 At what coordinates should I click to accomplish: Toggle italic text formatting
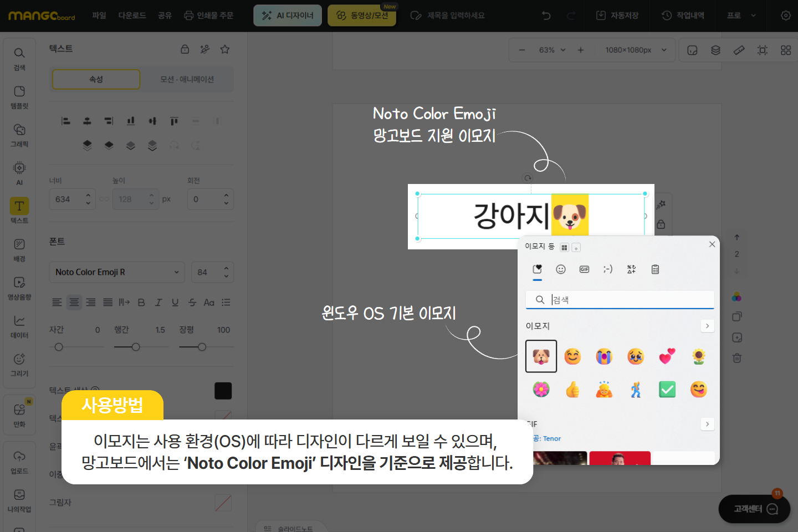158,303
